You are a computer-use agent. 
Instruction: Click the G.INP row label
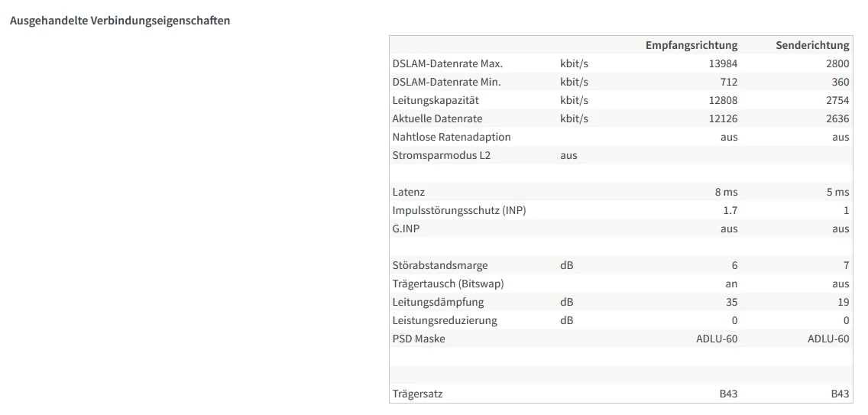(407, 229)
